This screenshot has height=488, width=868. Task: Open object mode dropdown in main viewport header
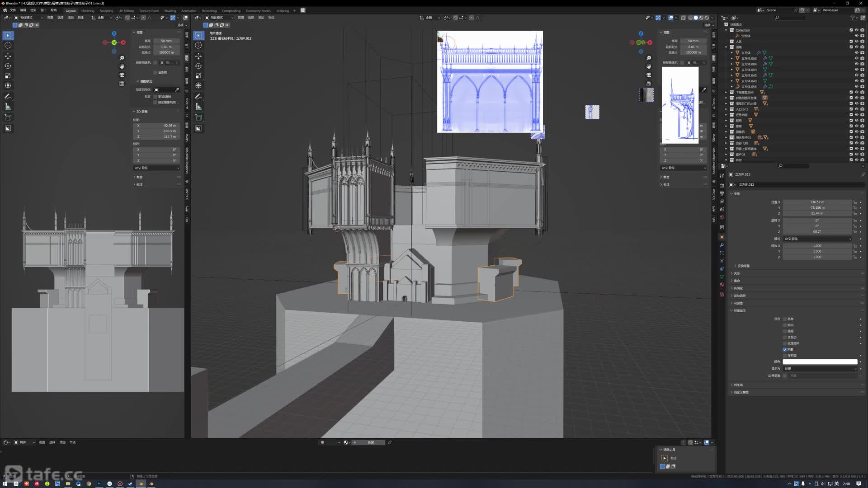(x=219, y=18)
